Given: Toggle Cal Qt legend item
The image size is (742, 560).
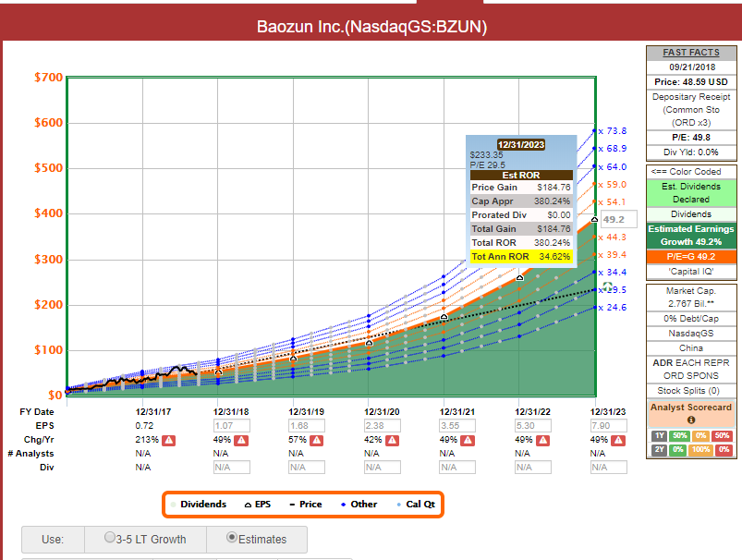Looking at the screenshot, I should pos(416,505).
